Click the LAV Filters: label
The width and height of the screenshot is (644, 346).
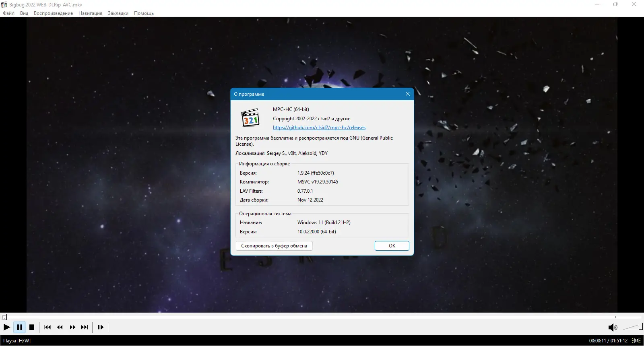(251, 191)
